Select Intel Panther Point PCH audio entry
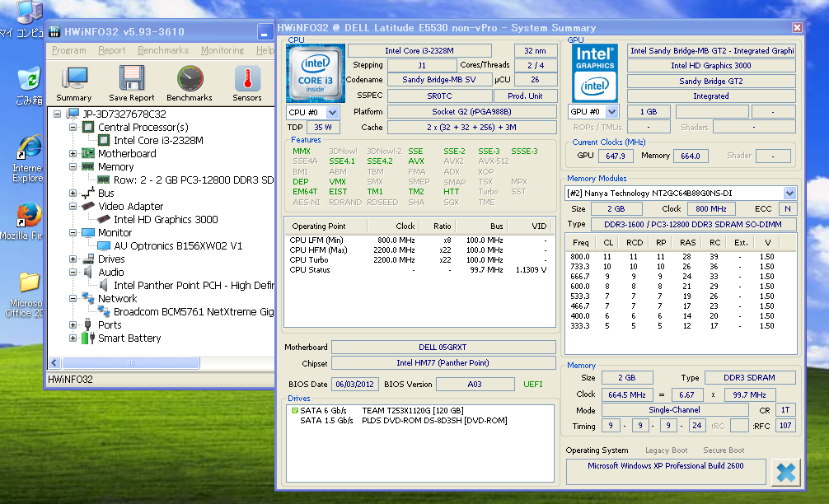Viewport: 829px width, 504px height. (x=194, y=286)
